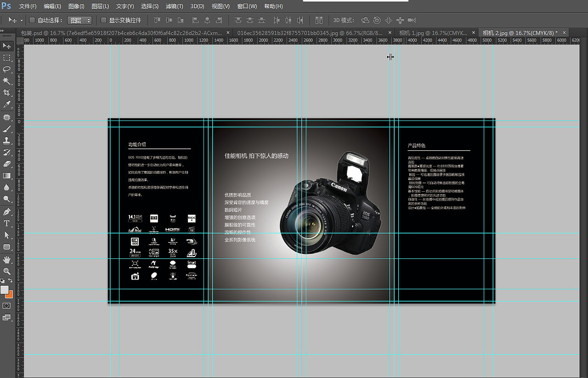Screen dimensions: 588x378
Task: Distribute vertical centers of layers
Action: click(x=250, y=20)
